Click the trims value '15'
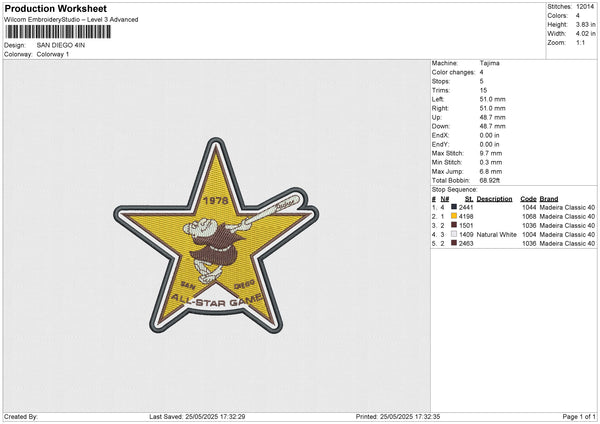Viewport: 600px width, 424px height. 483,90
